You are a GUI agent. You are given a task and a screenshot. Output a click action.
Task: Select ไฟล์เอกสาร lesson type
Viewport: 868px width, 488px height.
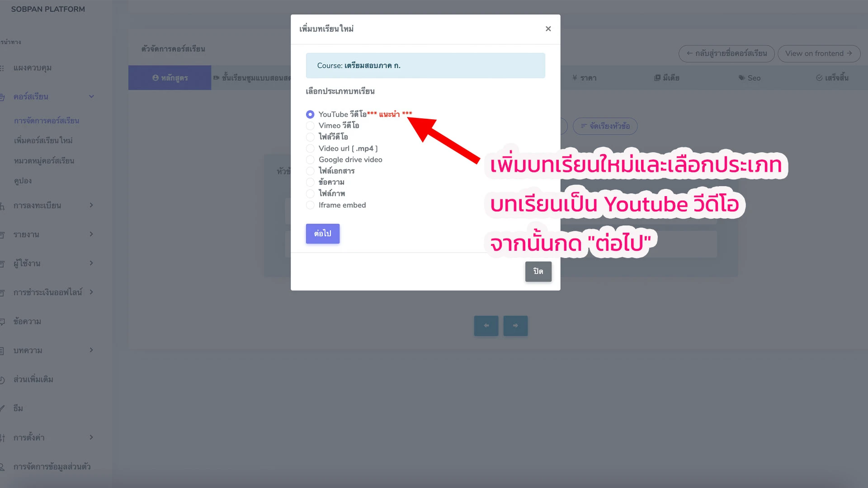point(310,171)
